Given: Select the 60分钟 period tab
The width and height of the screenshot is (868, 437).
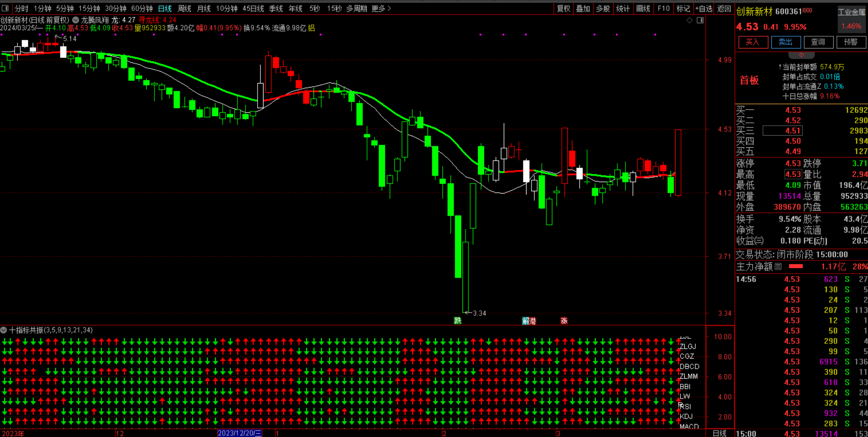Looking at the screenshot, I should click(142, 8).
